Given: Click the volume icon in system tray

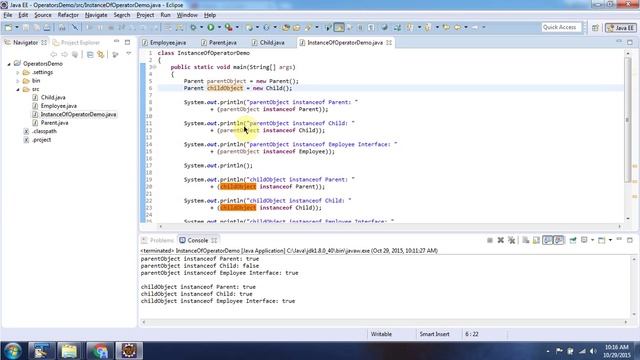Looking at the screenshot, I should click(593, 351).
